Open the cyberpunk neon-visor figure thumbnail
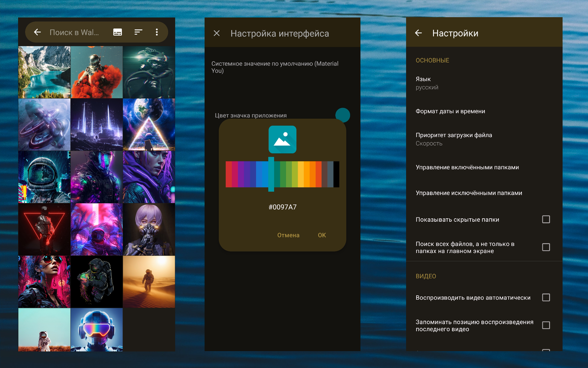Viewport: 588px width, 368px height. [x=97, y=177]
